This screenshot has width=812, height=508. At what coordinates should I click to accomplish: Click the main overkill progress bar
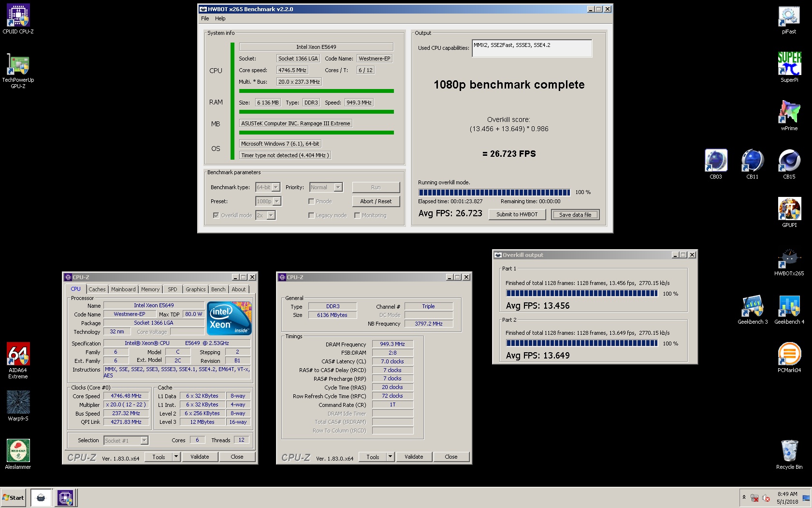[x=494, y=192]
